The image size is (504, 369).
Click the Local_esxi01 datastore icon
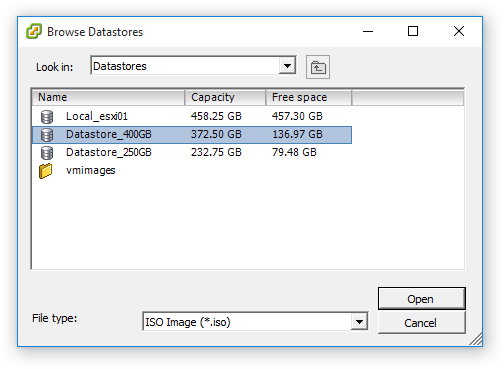point(47,117)
